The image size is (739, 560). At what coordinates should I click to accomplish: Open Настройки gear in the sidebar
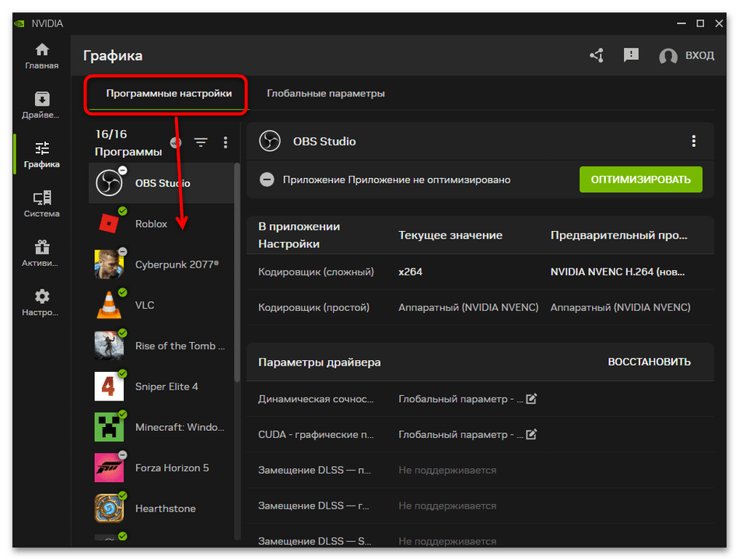(41, 303)
